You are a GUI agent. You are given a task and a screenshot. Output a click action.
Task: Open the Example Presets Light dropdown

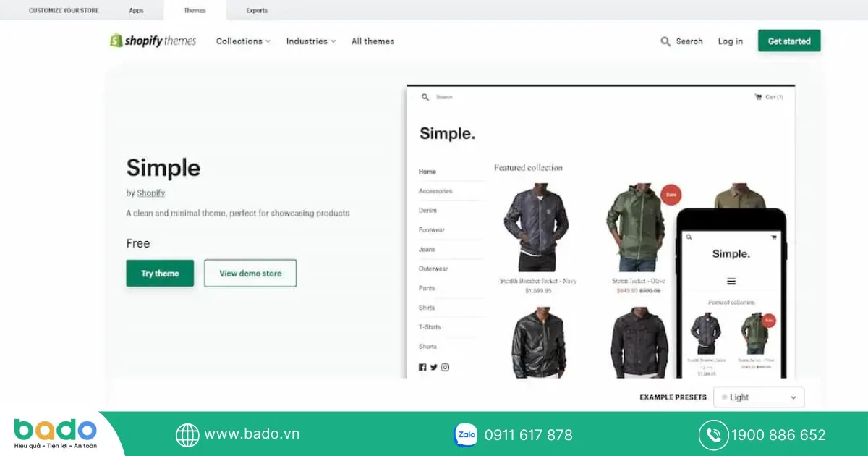759,397
